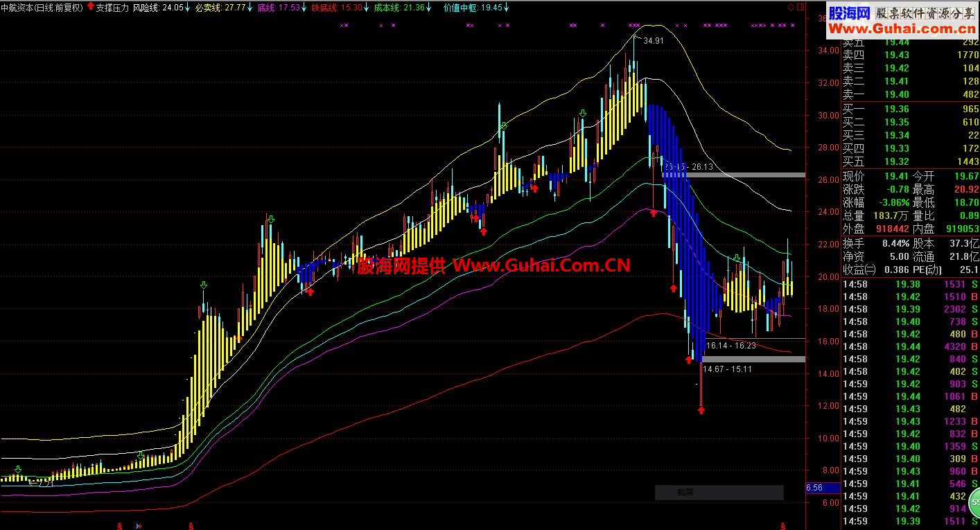Viewport: 980px width, 530px height.
Task: Click the 价值中枢: 19.45 readout
Action: point(473,8)
